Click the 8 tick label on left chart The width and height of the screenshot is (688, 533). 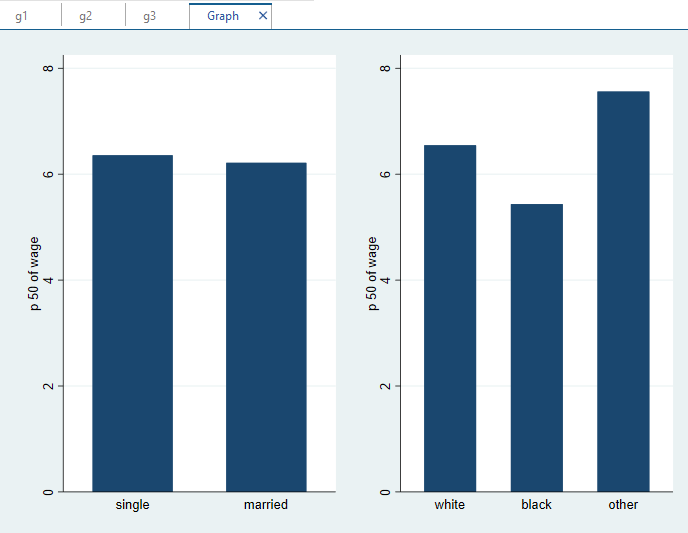coord(48,68)
